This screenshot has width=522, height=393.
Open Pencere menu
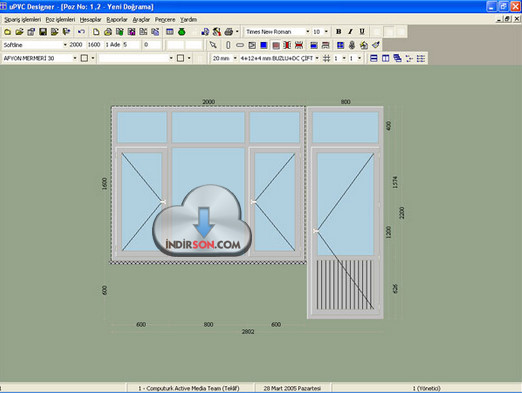(165, 20)
